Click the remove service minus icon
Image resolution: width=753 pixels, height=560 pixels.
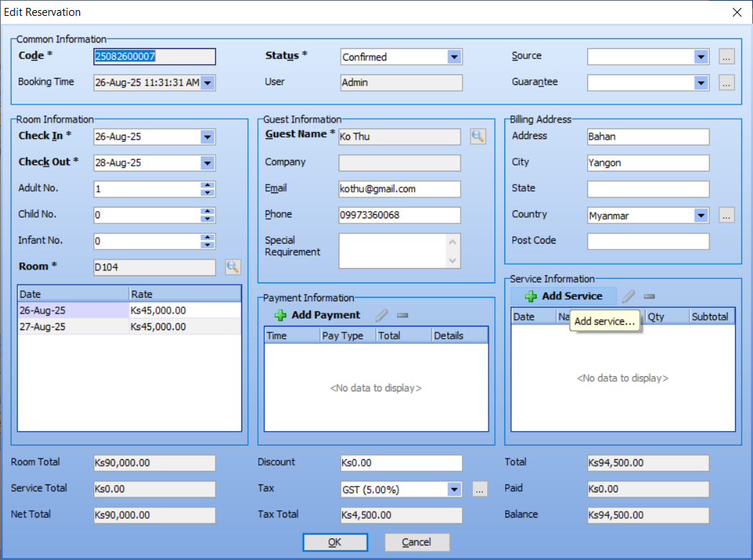click(649, 296)
